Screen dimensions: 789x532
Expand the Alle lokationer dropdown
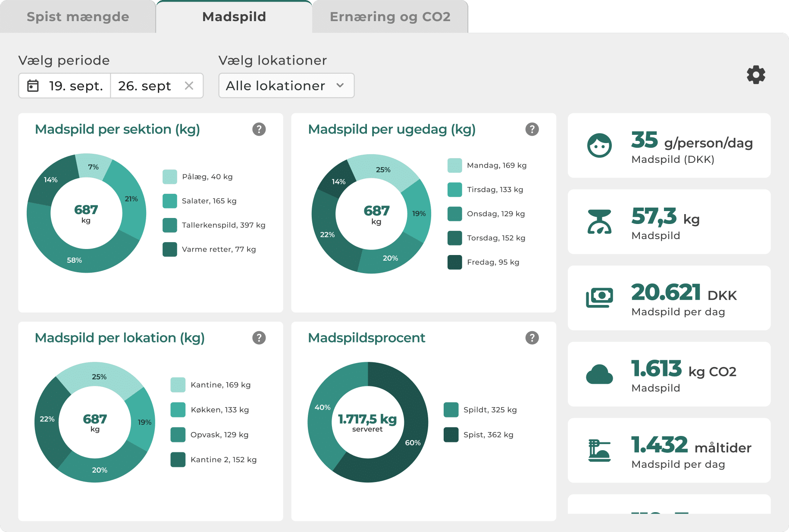pos(286,86)
